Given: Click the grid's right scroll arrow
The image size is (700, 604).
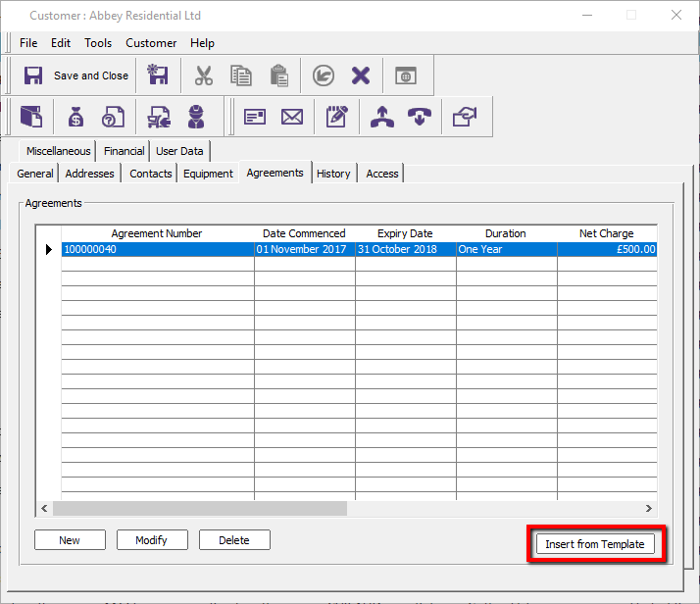Looking at the screenshot, I should coord(649,509).
